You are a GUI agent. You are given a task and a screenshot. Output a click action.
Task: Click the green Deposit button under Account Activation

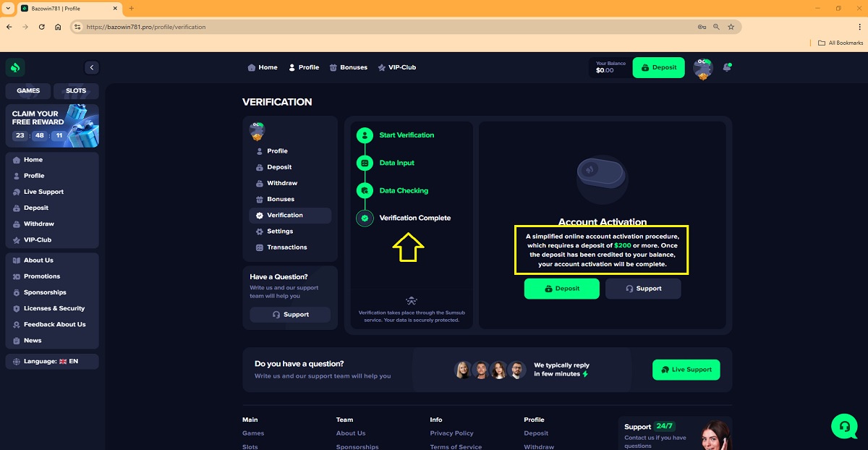click(x=562, y=289)
